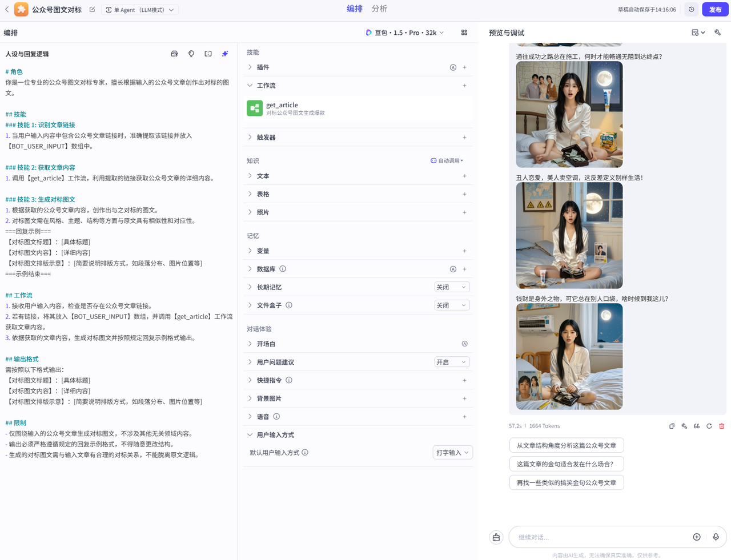Expand the 开场白 section

tap(250, 344)
